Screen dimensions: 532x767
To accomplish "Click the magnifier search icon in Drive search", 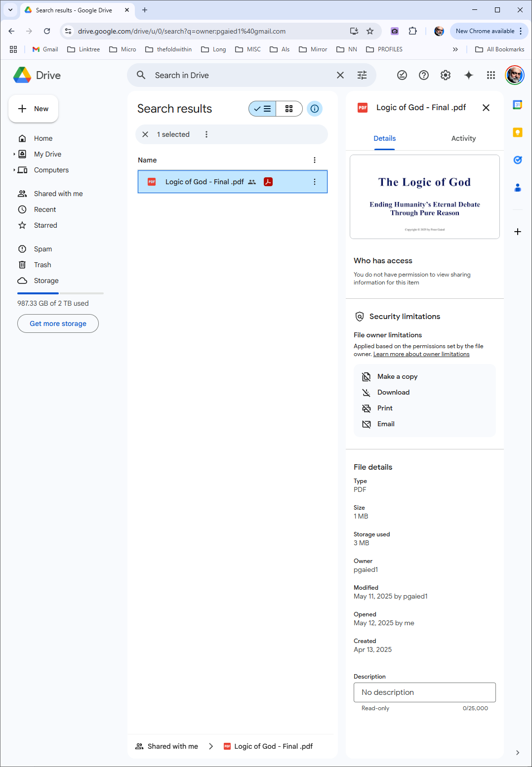I will tap(141, 75).
